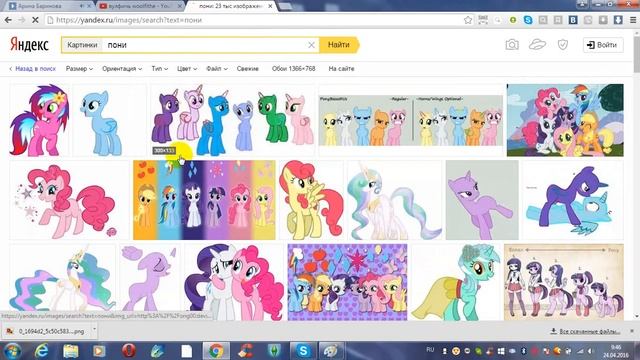Open the Windows Start menu
Viewport: 640px width, 360px height.
point(12,351)
